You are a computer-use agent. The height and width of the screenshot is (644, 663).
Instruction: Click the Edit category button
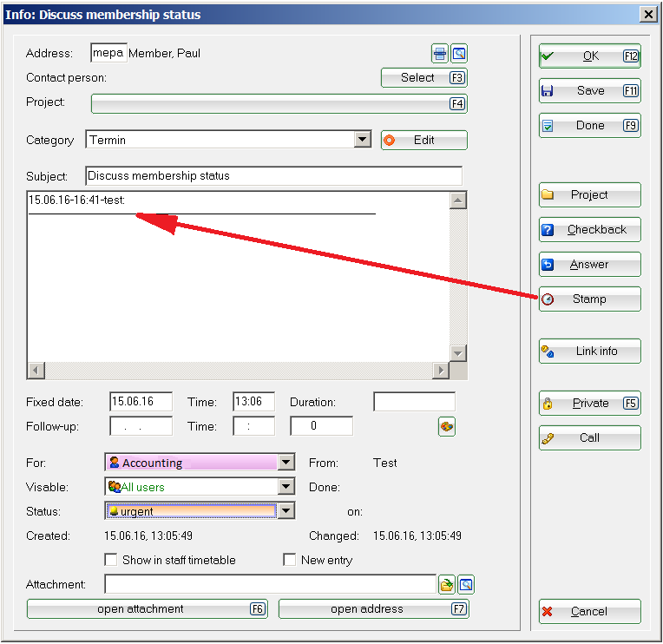(423, 141)
